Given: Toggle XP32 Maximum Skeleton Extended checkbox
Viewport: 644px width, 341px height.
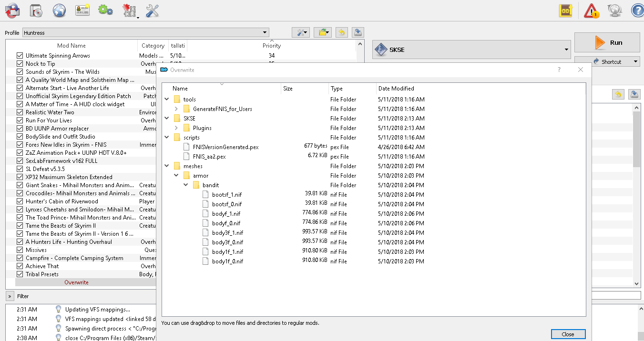Looking at the screenshot, I should click(x=20, y=177).
